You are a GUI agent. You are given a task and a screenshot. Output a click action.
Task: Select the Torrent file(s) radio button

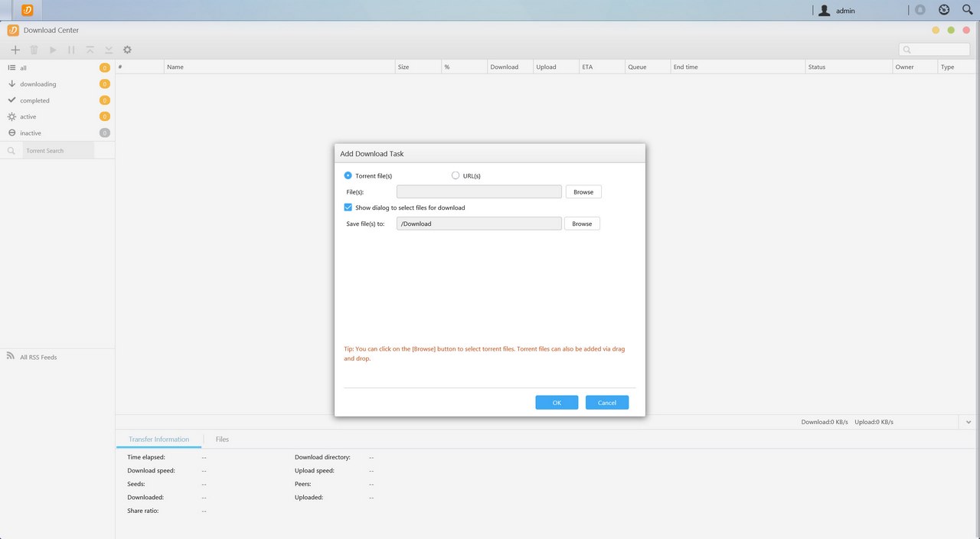click(x=348, y=175)
